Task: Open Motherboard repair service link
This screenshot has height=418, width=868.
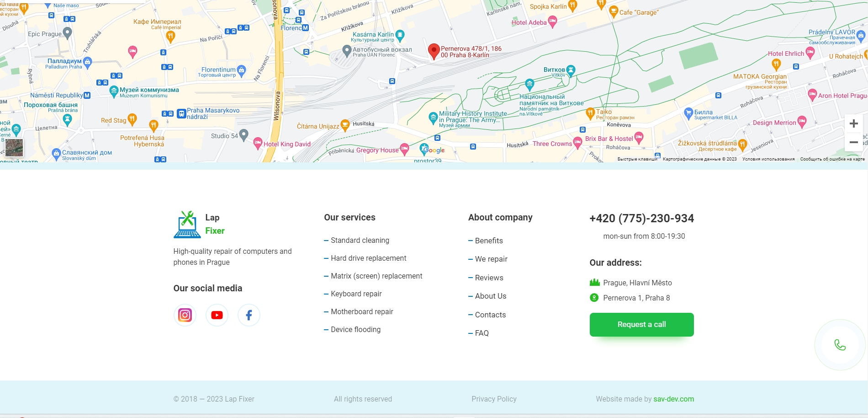Action: (362, 312)
